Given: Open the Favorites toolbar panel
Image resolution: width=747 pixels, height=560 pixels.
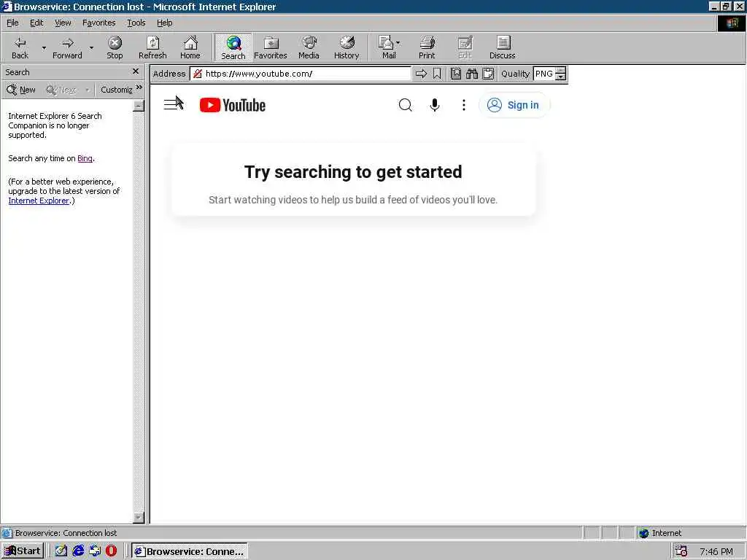Looking at the screenshot, I should pos(271,47).
